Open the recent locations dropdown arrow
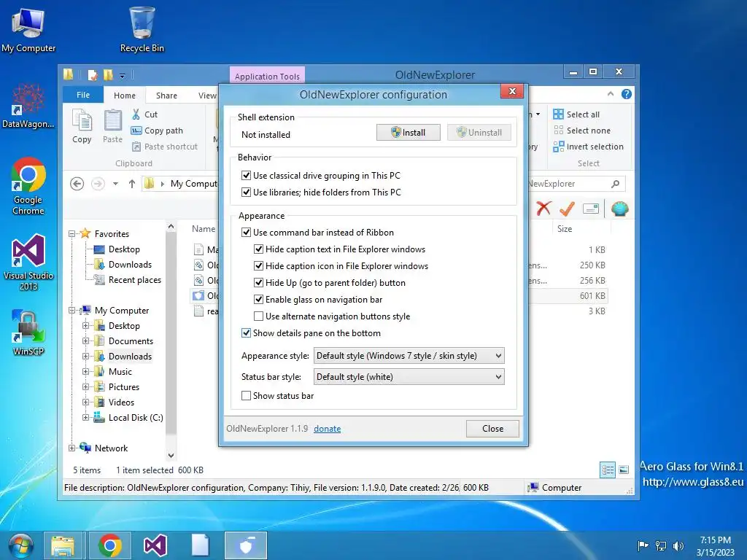The width and height of the screenshot is (747, 560). (x=115, y=184)
